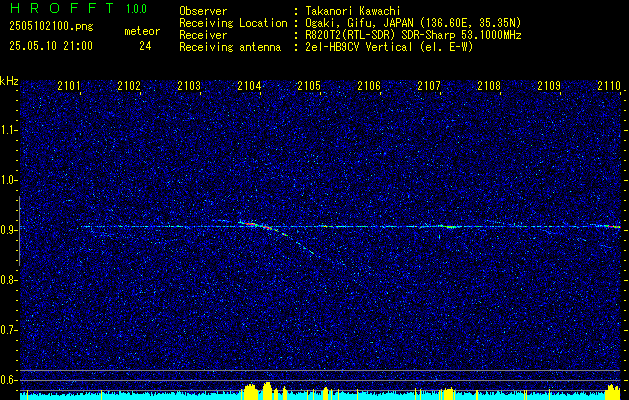Click the R820T2(RTL-SDR) receiver description
This screenshot has width=629, height=400.
tap(414, 35)
